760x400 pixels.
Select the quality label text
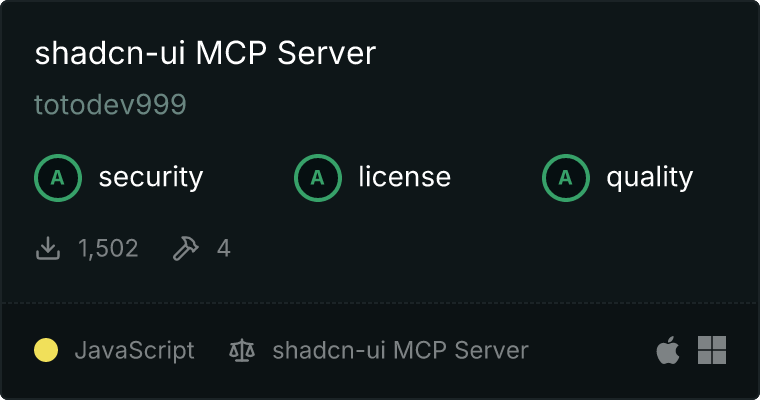pyautogui.click(x=649, y=177)
